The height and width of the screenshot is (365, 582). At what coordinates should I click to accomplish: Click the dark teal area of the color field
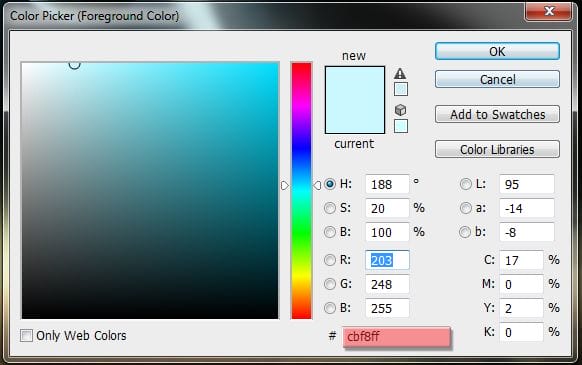click(150, 190)
